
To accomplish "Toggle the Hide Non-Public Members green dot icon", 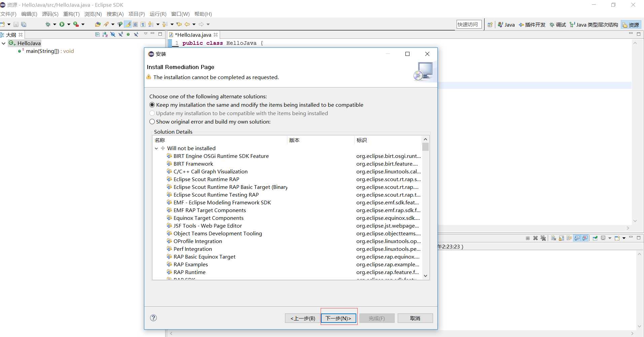I will (128, 34).
